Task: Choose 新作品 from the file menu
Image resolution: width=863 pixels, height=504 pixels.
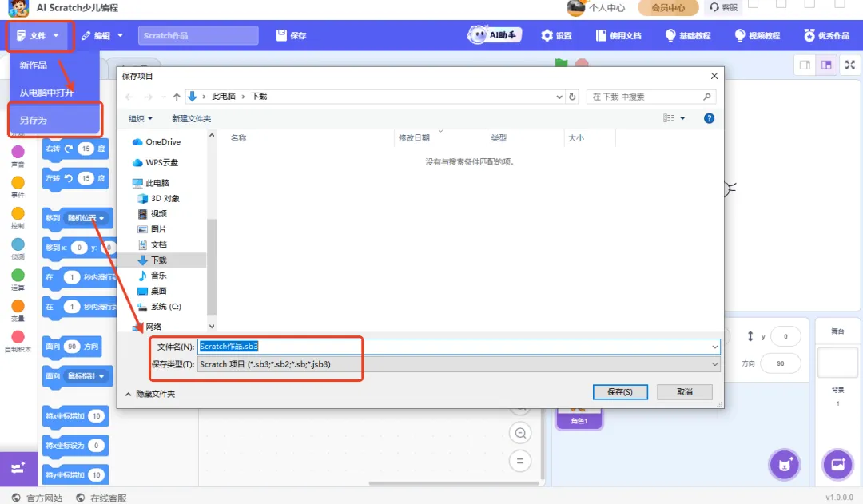Action: [34, 65]
